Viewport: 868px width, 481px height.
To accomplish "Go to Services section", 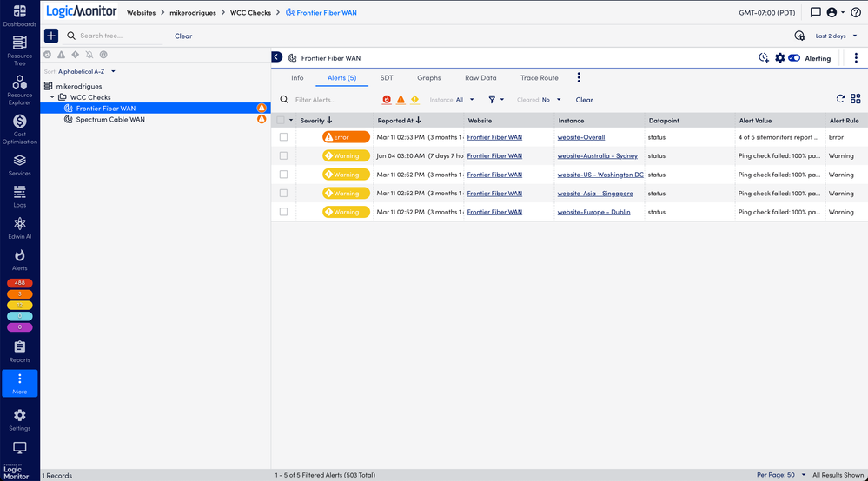I will coord(19,165).
